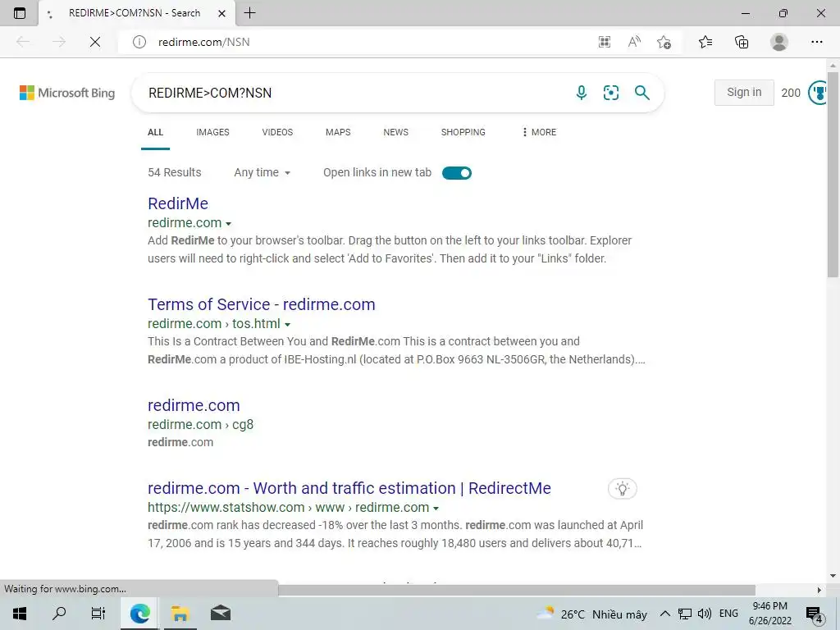
Task: Open the Any time filter dropdown
Action: click(262, 172)
